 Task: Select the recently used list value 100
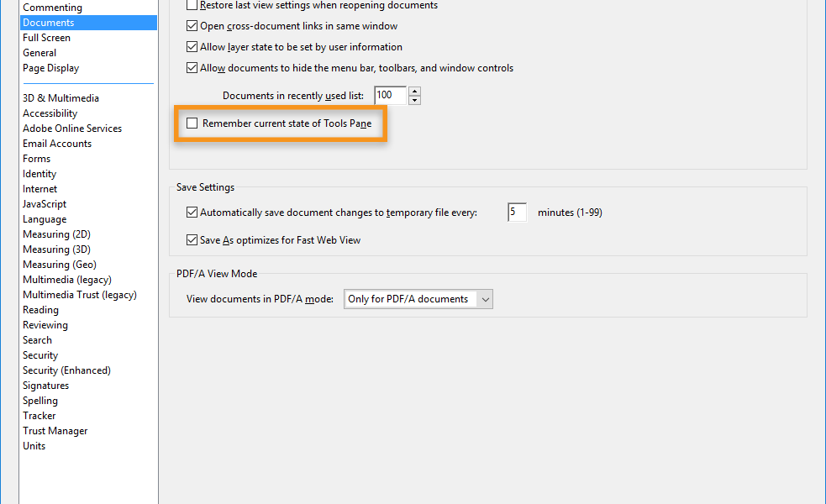(389, 95)
